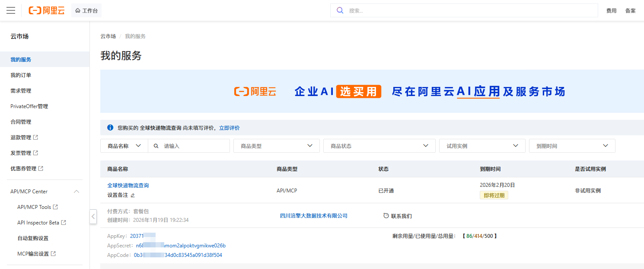Click the usage figures 86/414/500
This screenshot has height=269, width=644.
[480, 236]
